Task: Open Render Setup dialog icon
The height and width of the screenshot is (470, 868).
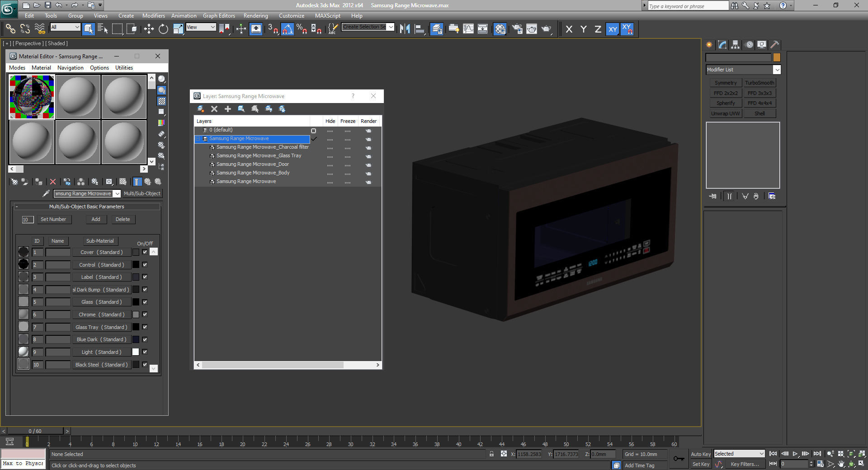Action: coord(517,29)
